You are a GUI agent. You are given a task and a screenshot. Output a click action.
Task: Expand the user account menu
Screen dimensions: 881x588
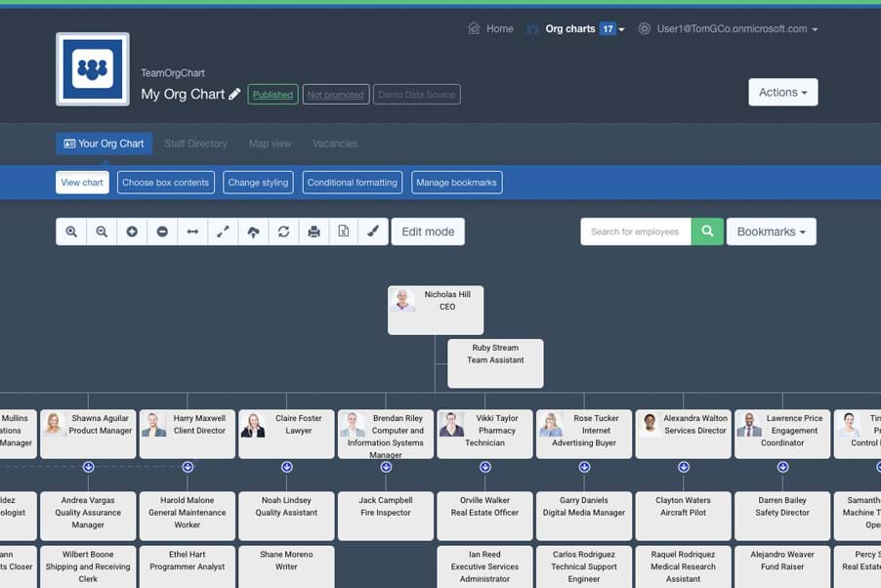[x=737, y=29]
